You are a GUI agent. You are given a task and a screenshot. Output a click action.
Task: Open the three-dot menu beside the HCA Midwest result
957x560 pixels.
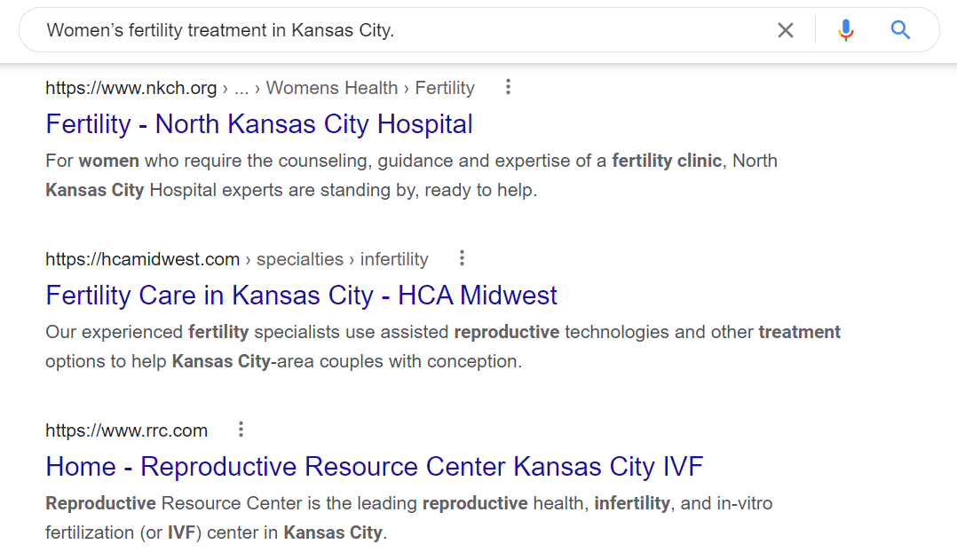(x=462, y=258)
